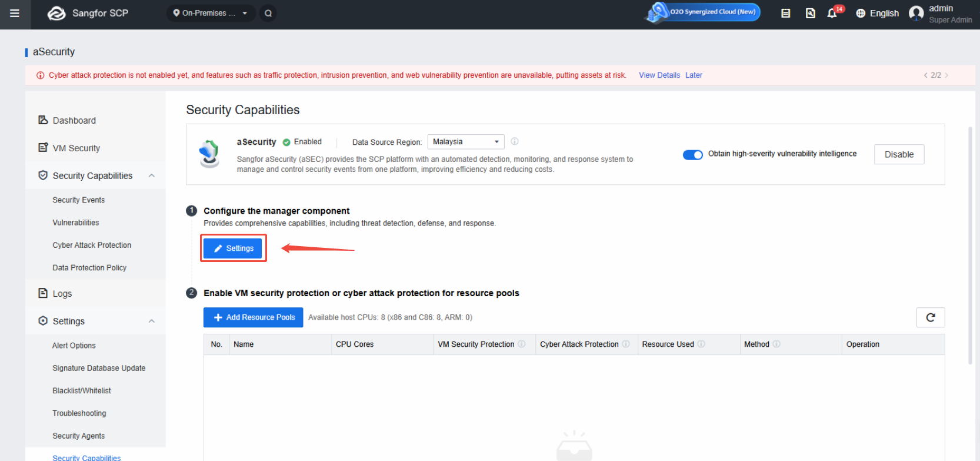Click the Sangfor SCP logo
This screenshot has height=461, width=980.
pyautogui.click(x=88, y=13)
